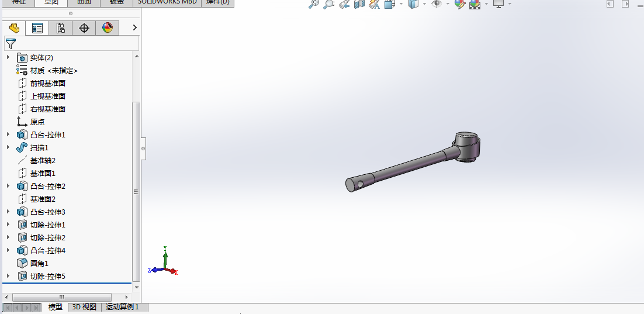The height and width of the screenshot is (314, 644).
Task: Collapse the side panel with handle
Action: pyautogui.click(x=143, y=149)
